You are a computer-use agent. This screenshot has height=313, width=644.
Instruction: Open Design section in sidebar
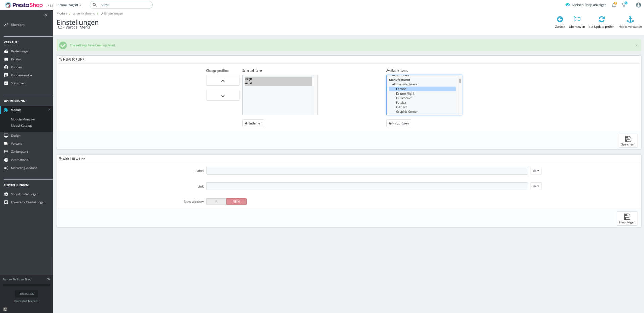[16, 136]
